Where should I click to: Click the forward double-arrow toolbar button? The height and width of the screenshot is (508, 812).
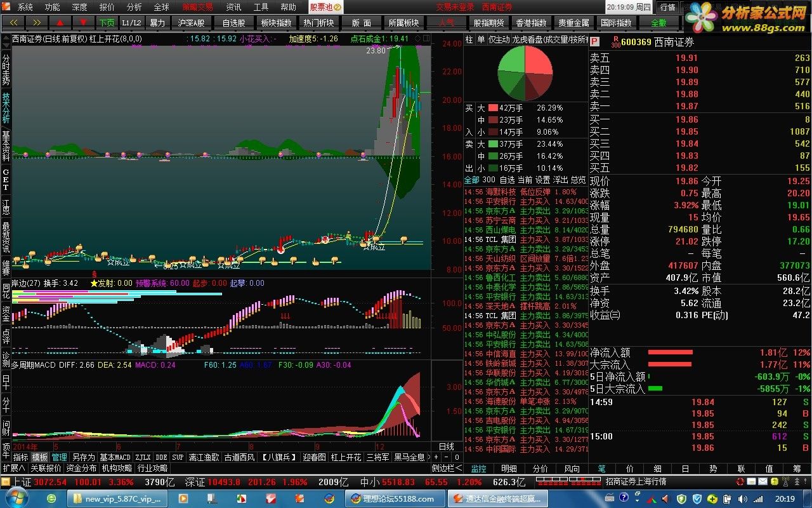[37, 22]
